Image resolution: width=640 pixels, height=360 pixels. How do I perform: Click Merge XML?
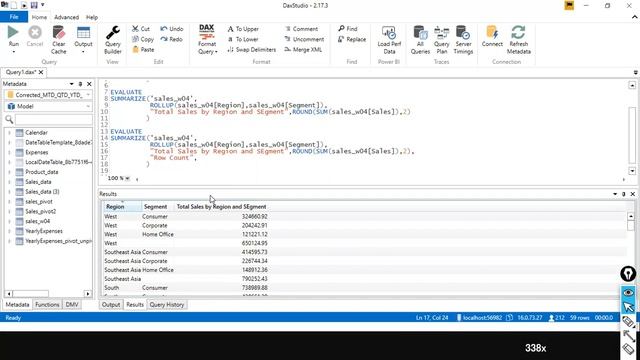[x=303, y=49]
